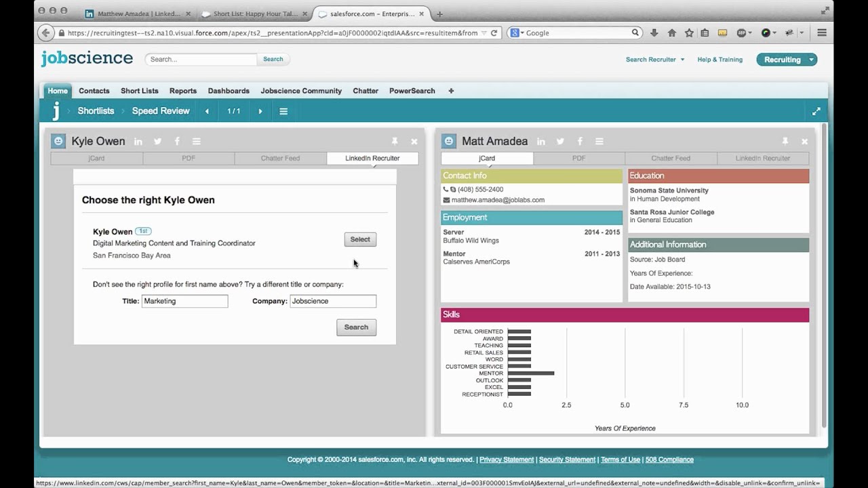Open browser downloads arrow icon

coord(654,33)
